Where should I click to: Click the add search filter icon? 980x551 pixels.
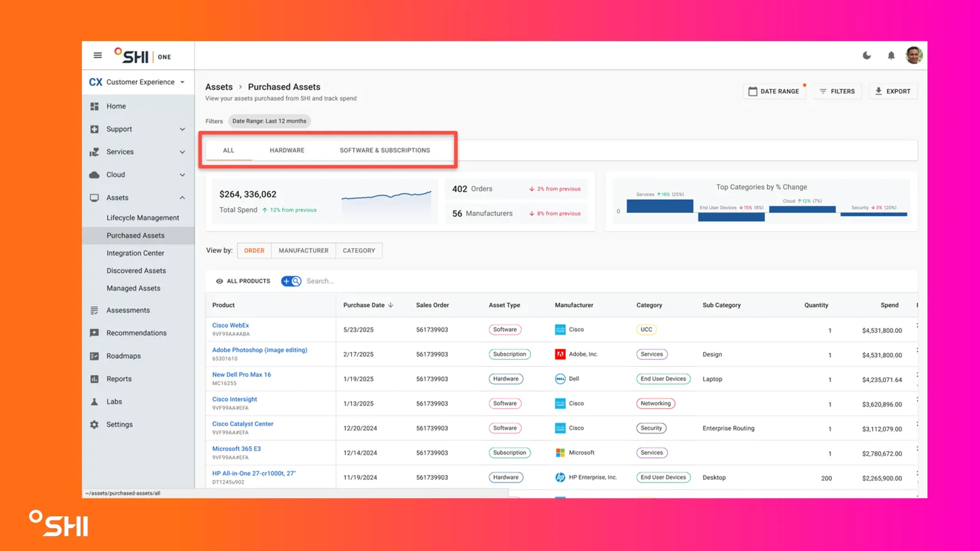click(291, 281)
